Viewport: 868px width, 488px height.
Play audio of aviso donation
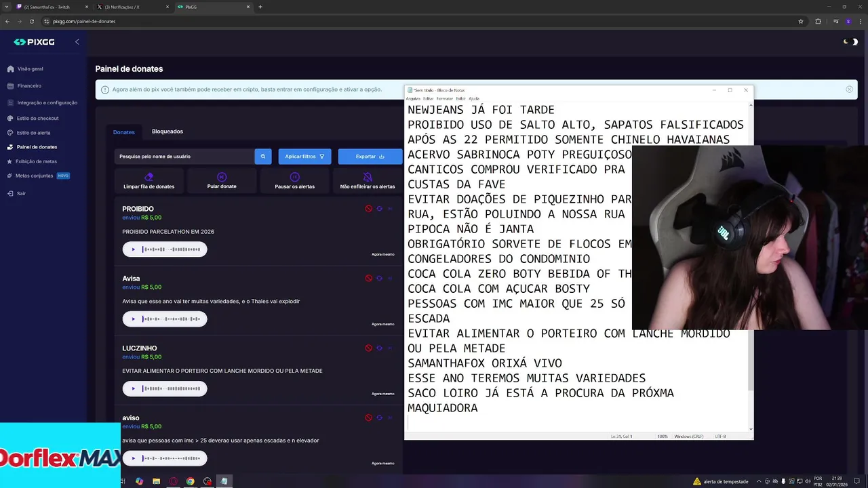coord(133,458)
